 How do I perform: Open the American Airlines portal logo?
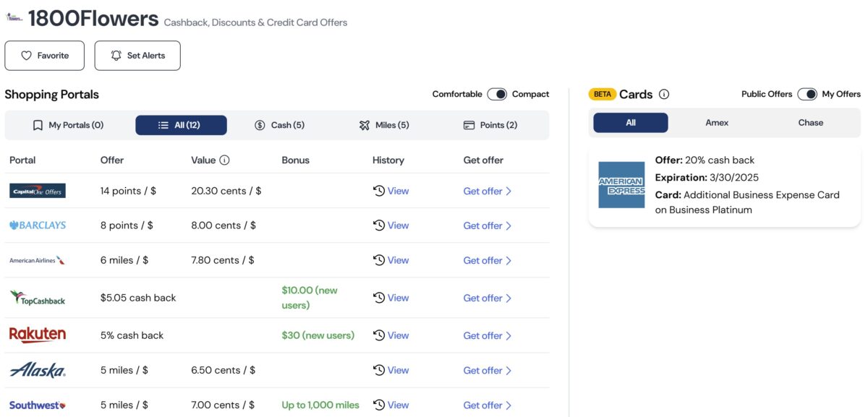pos(38,259)
